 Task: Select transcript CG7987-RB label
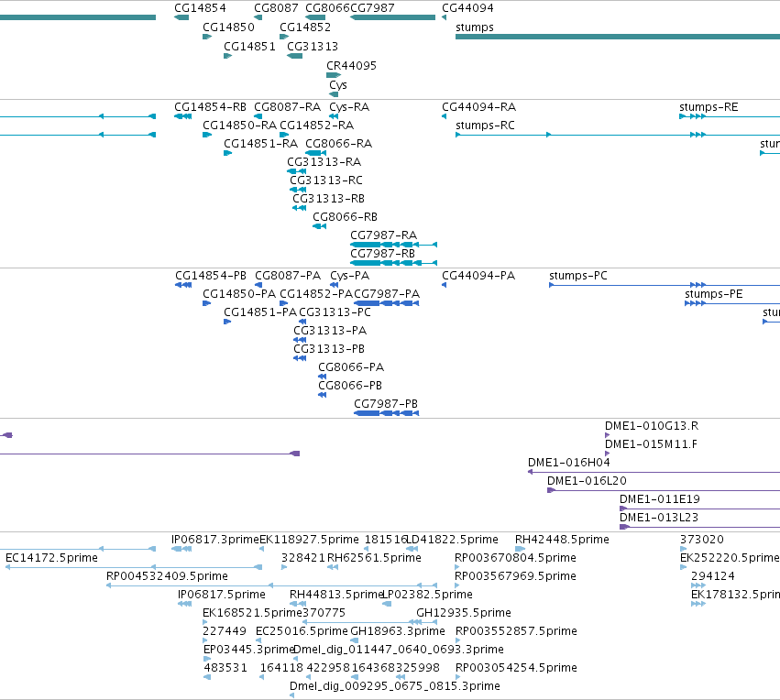click(382, 254)
